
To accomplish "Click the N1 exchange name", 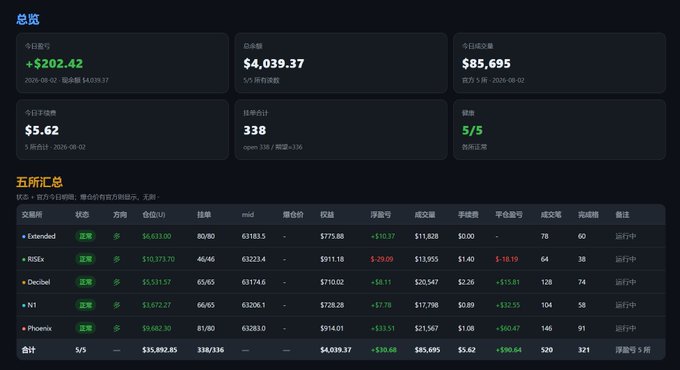I will (32, 305).
